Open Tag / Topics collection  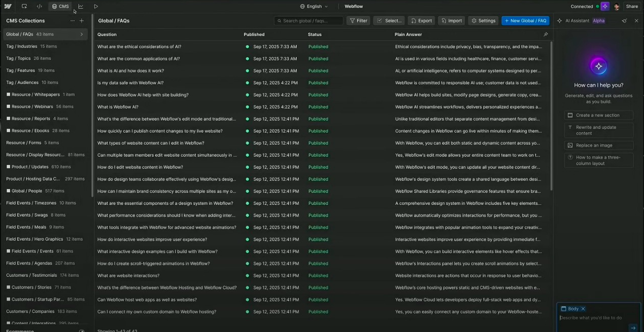coord(45,58)
